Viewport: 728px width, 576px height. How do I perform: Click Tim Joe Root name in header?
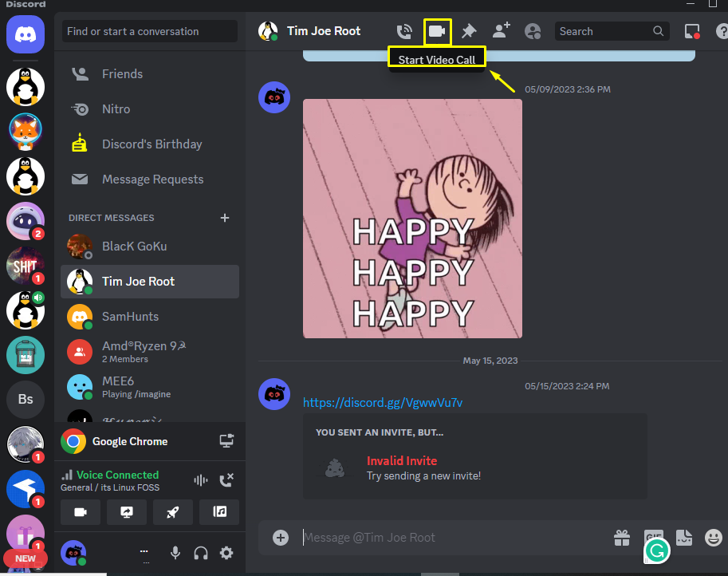(x=324, y=31)
